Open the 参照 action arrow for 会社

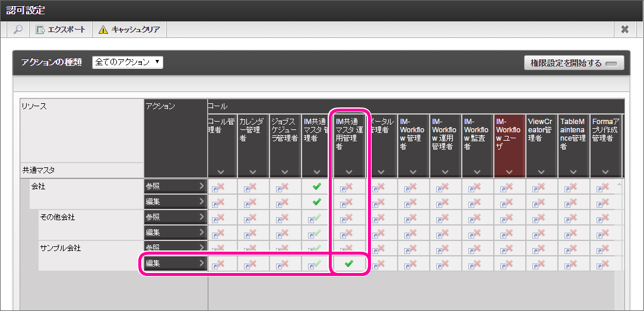(201, 186)
